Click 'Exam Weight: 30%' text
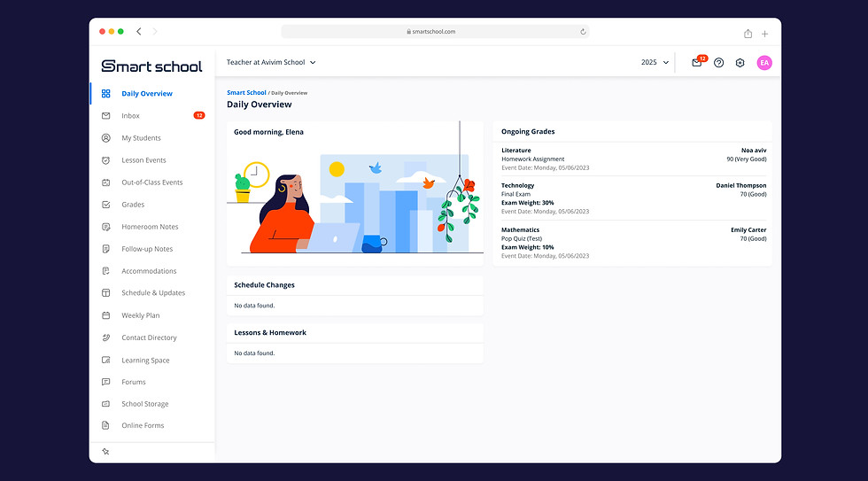 point(528,203)
